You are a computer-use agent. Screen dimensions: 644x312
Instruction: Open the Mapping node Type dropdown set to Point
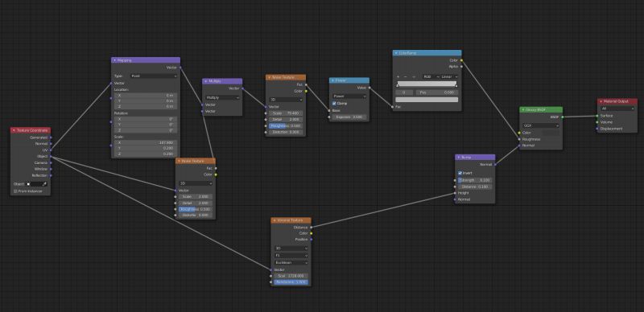tap(154, 76)
